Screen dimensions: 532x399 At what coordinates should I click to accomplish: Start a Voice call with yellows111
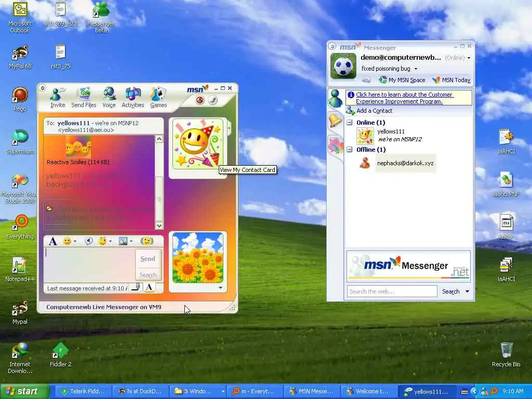click(x=109, y=98)
